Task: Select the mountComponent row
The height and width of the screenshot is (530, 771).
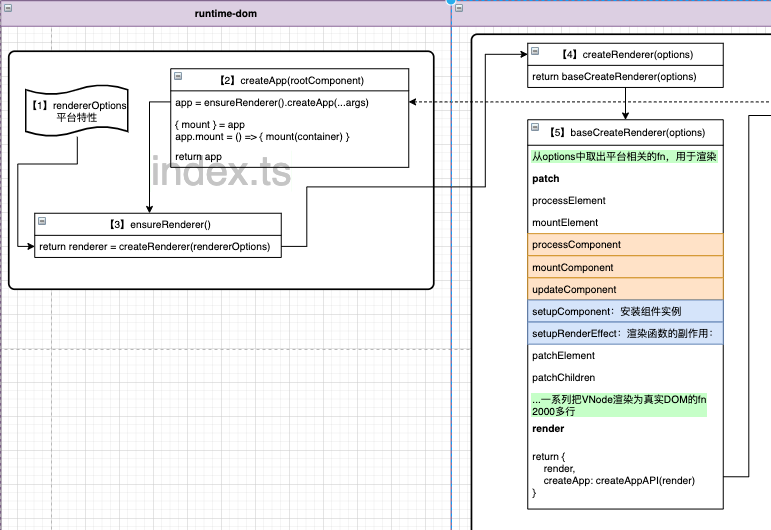Action: (x=626, y=267)
